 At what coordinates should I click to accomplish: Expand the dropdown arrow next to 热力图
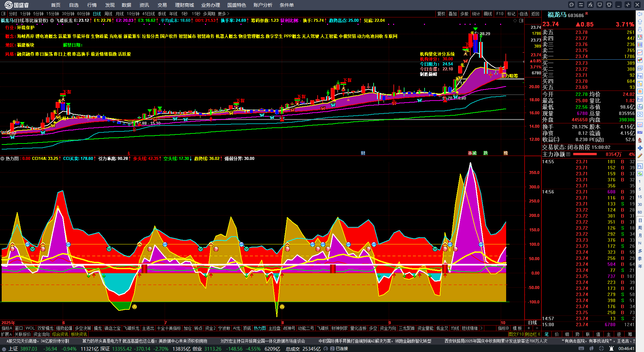[x=3, y=159]
